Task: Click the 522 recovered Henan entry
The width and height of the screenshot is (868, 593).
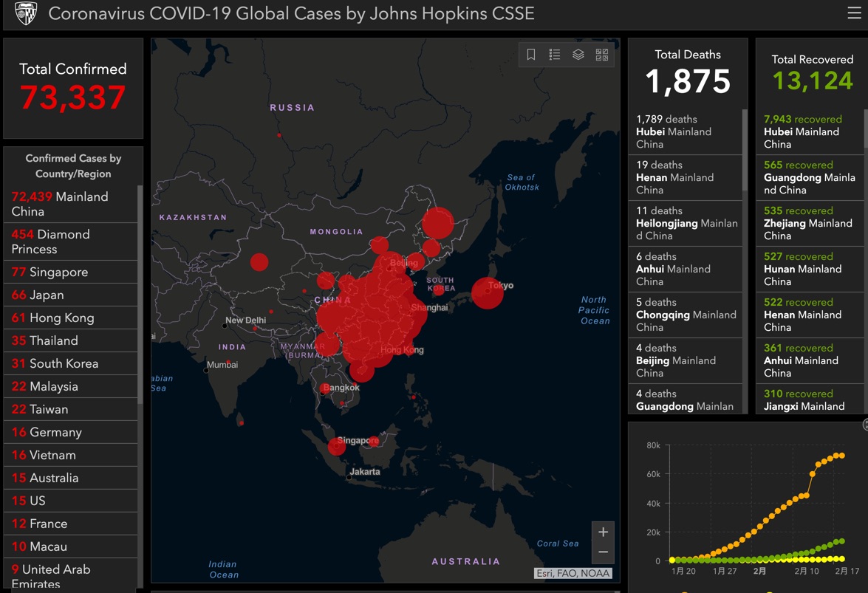Action: pyautogui.click(x=810, y=315)
